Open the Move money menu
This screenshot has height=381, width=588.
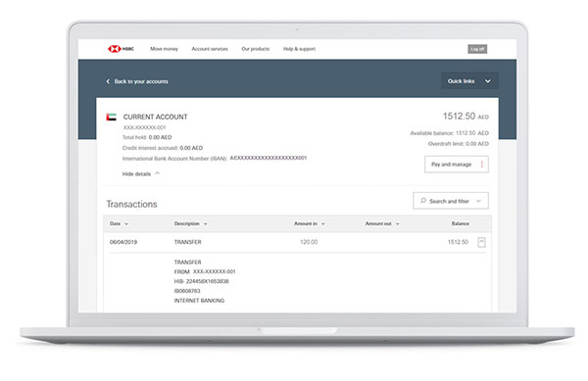[164, 49]
